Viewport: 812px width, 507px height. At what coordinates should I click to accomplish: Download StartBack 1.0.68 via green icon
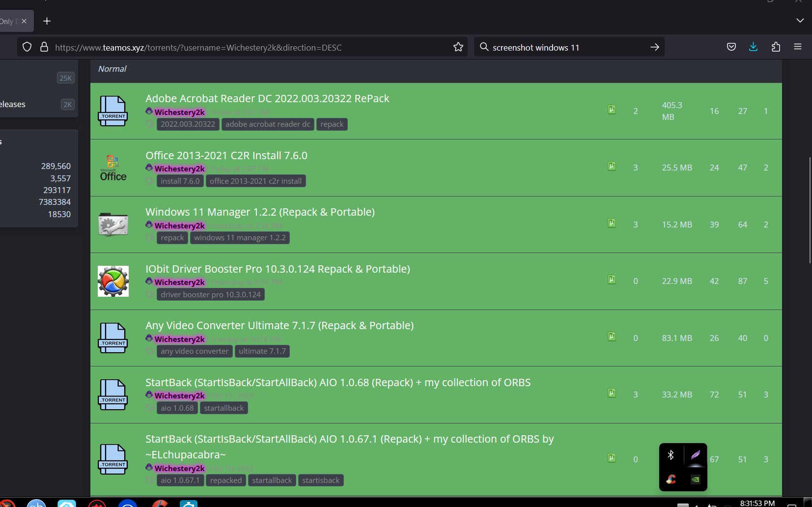click(612, 393)
